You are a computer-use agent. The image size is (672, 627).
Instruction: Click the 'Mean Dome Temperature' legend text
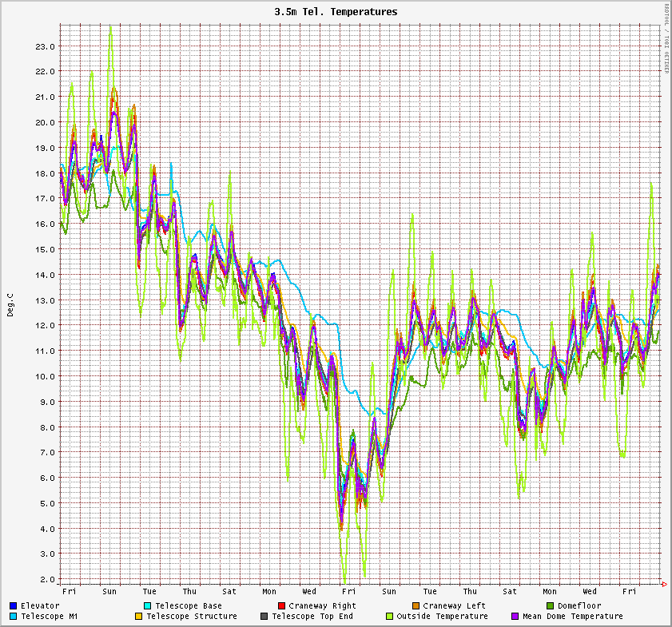click(x=572, y=617)
